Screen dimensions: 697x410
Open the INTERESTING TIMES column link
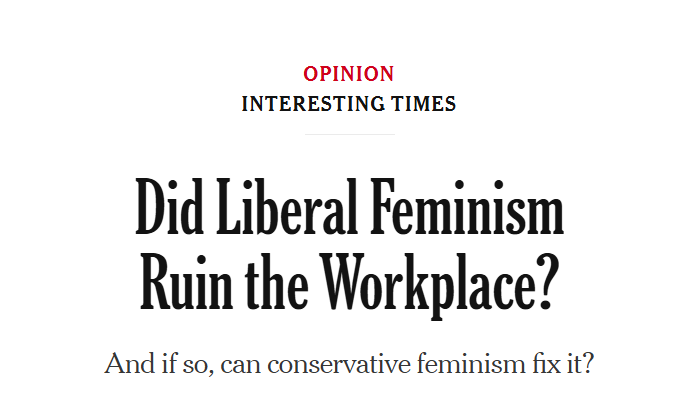(x=349, y=103)
